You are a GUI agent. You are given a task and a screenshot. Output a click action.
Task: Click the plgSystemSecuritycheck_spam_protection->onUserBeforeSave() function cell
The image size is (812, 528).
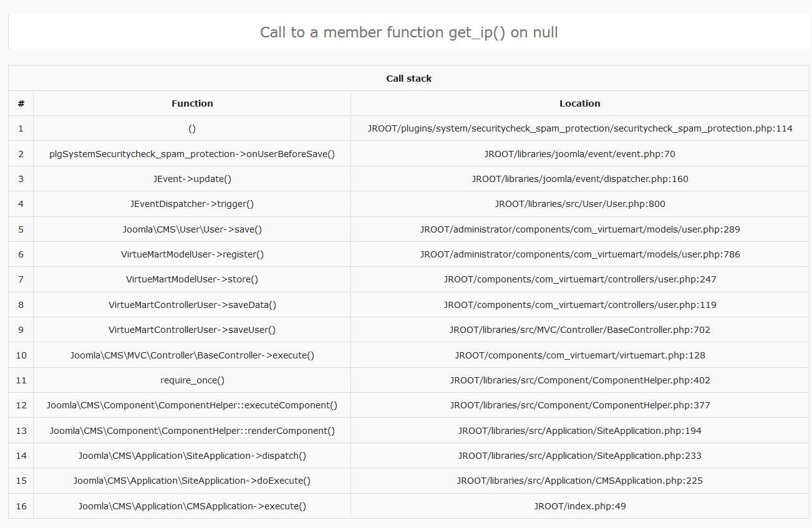[192, 154]
